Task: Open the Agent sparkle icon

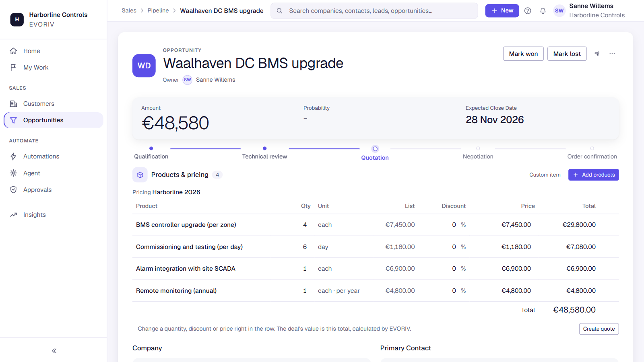Action: click(13, 173)
